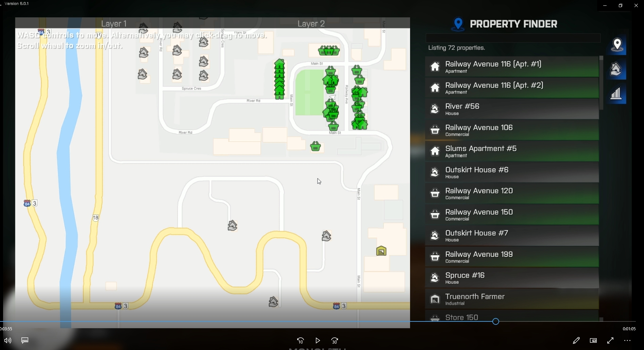The image size is (644, 350).
Task: Open Railway Avenue 106 commercial listing
Action: (x=512, y=130)
